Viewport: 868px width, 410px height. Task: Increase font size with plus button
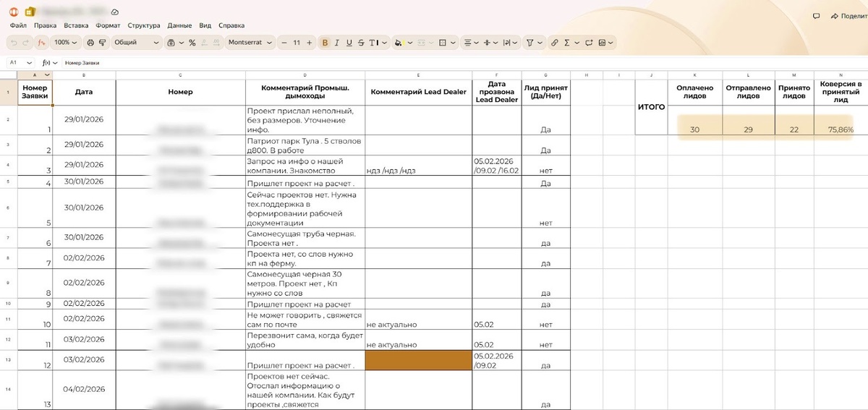tap(309, 43)
